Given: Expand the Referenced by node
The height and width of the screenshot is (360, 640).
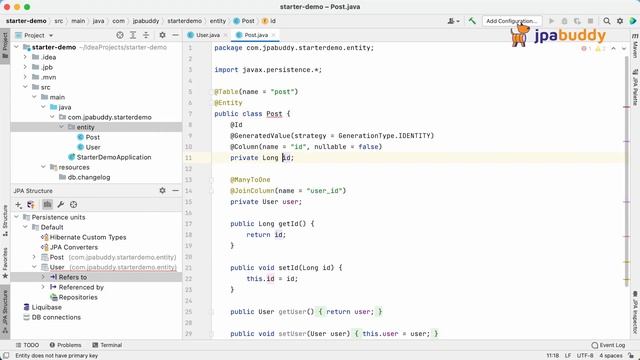Looking at the screenshot, I should click(43, 287).
